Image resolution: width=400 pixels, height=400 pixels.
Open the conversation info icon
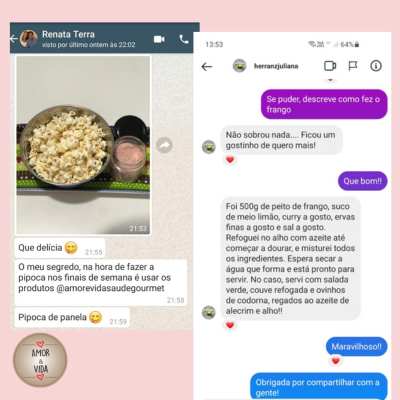pyautogui.click(x=376, y=66)
